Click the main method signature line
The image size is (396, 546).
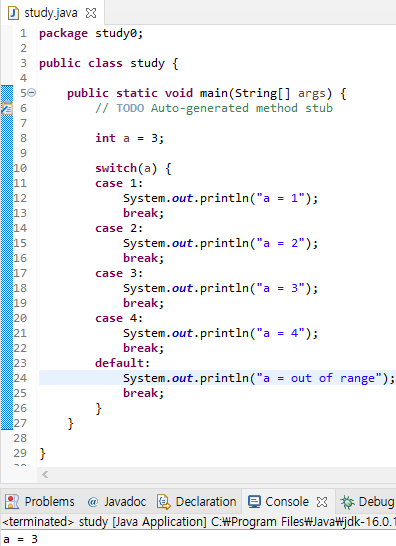pyautogui.click(x=207, y=93)
